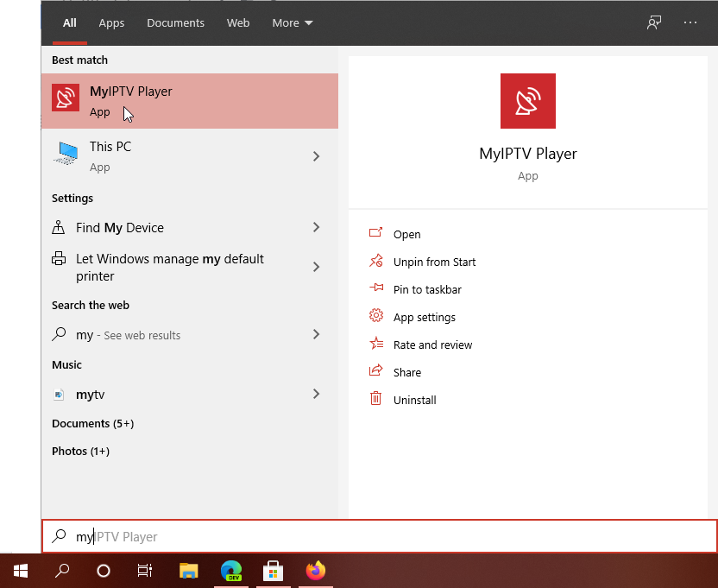The image size is (718, 588).
Task: Click the Share arrow icon
Action: point(376,370)
